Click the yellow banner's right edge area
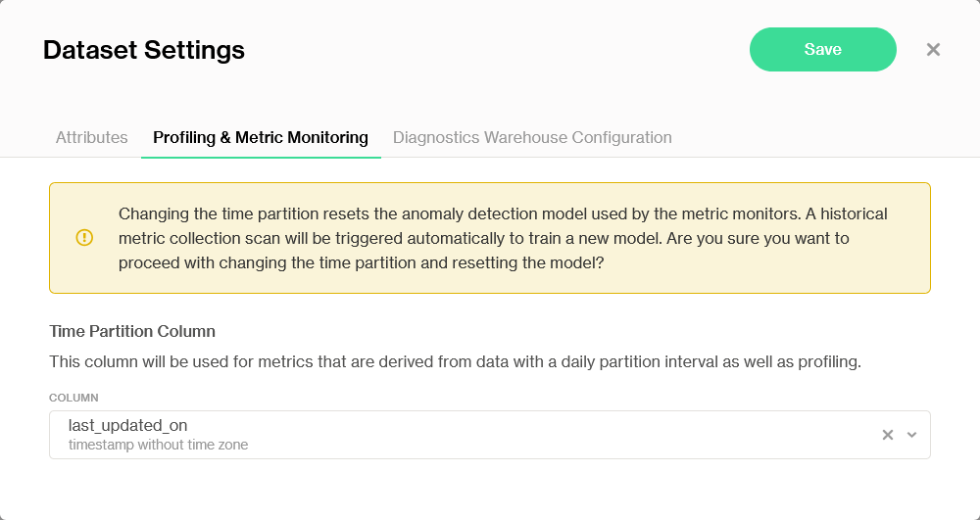 click(911, 238)
